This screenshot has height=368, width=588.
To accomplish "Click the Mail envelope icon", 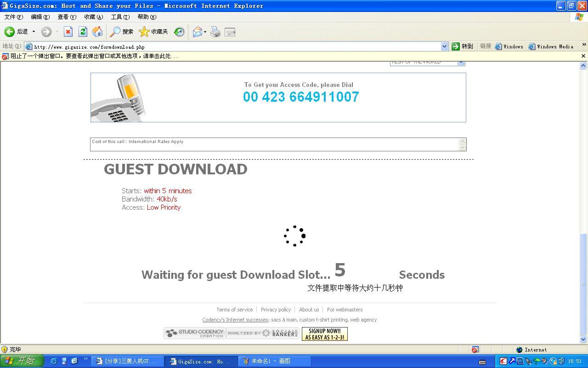I will coord(198,32).
